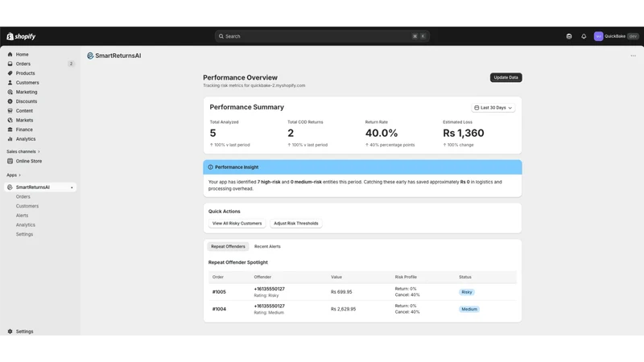Click the Performance Insight info icon

(x=210, y=167)
